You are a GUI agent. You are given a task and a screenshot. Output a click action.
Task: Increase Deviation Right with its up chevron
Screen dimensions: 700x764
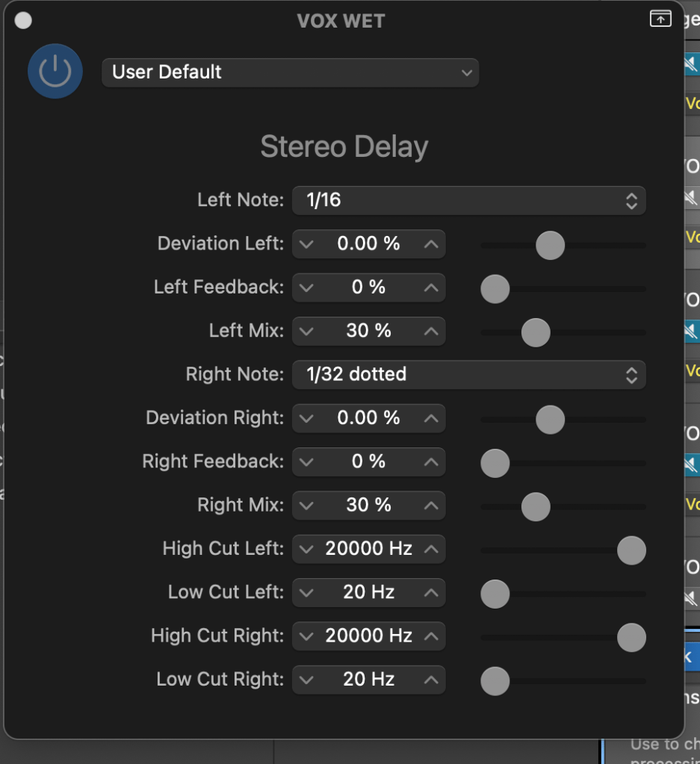431,418
